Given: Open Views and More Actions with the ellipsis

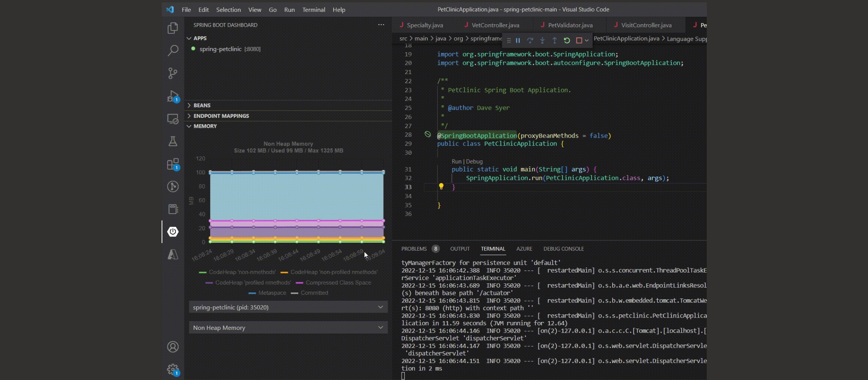Looking at the screenshot, I should (381, 25).
